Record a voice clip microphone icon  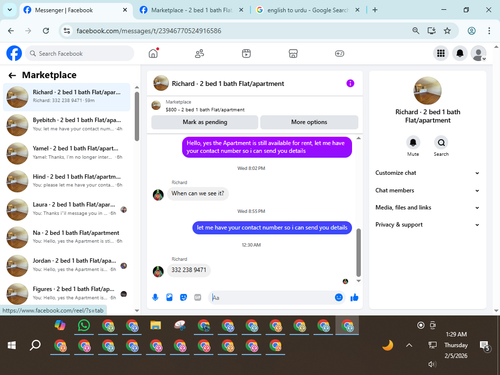click(155, 297)
